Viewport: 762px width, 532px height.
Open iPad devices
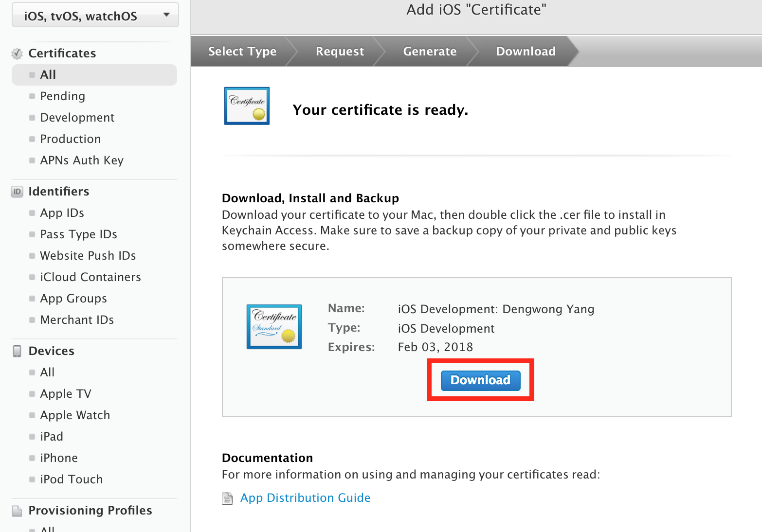[52, 437]
